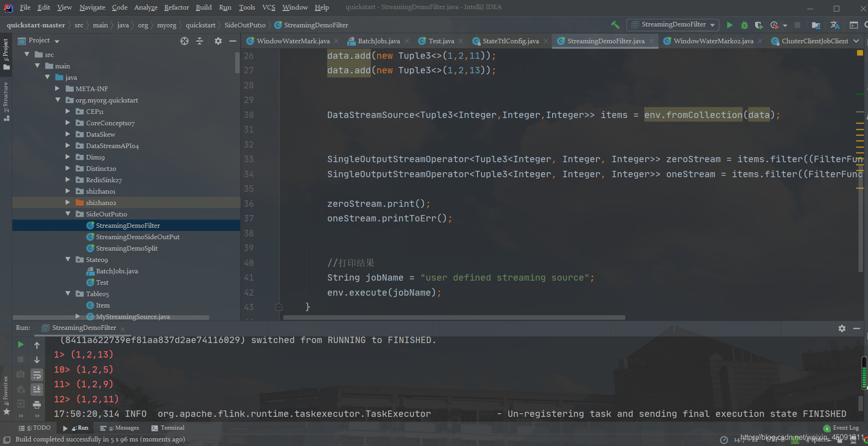Expand the CEP11 package
Screen dimensions: 868x446
(67, 111)
